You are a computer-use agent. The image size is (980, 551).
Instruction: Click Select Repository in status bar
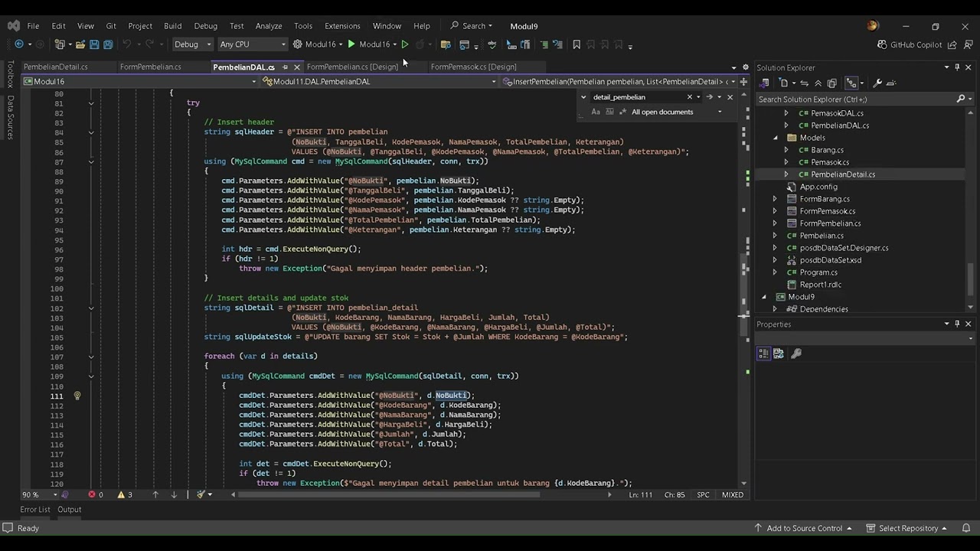[x=907, y=528]
